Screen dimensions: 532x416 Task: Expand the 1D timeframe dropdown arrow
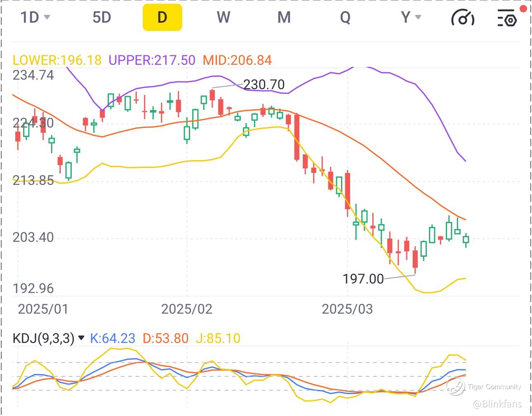tap(47, 17)
